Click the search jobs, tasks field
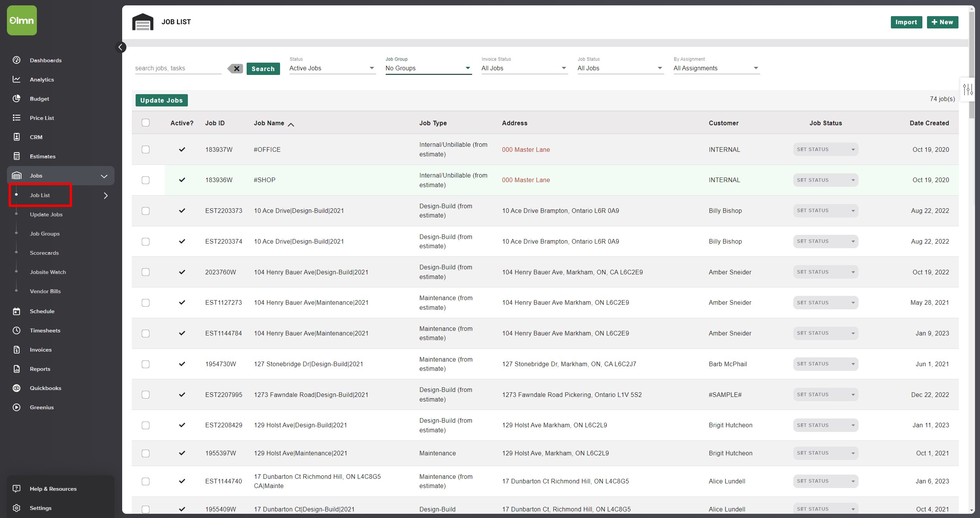The image size is (980, 518). (x=178, y=68)
